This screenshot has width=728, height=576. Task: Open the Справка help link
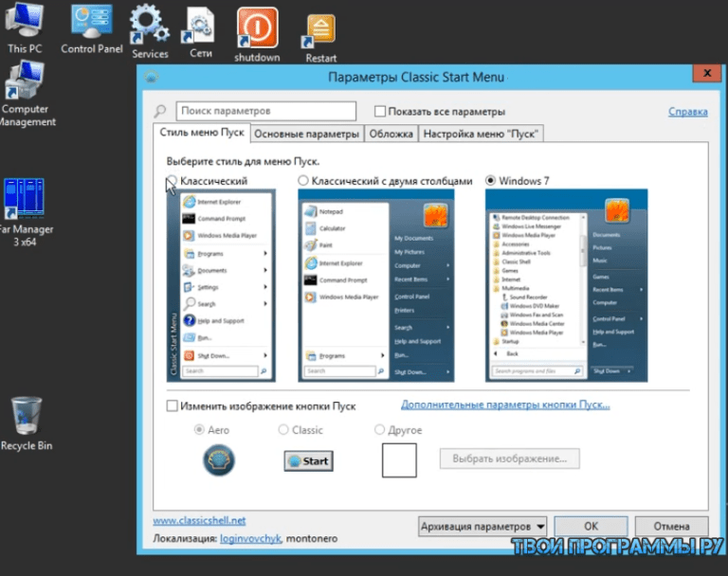tap(687, 112)
